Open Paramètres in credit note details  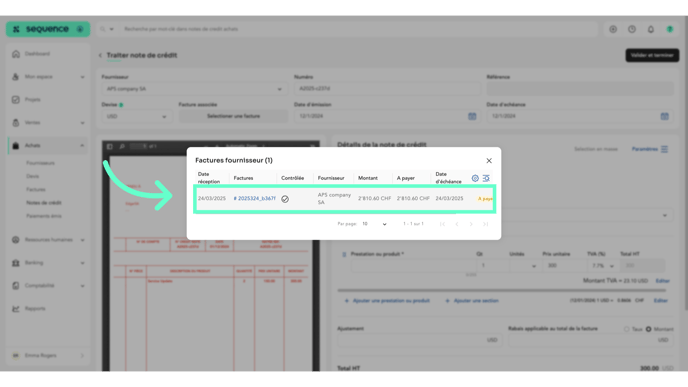pyautogui.click(x=650, y=149)
